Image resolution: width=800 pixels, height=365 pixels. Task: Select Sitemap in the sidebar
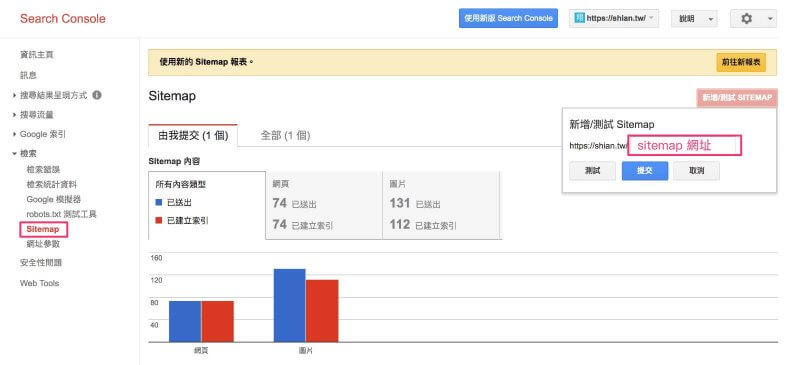pos(43,229)
